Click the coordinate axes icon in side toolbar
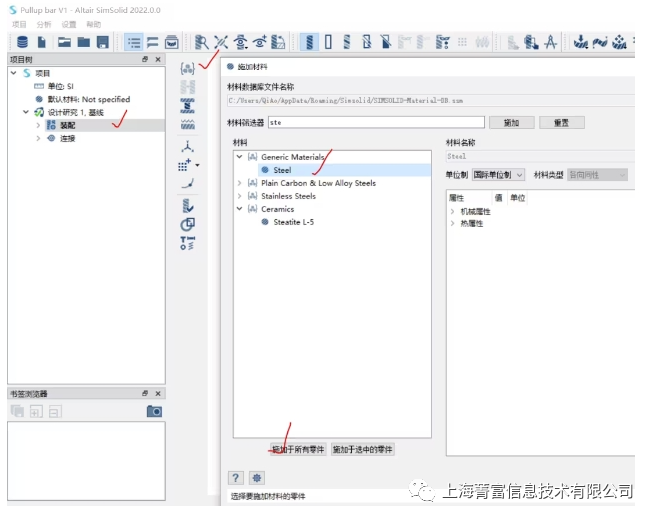This screenshot has width=645, height=507. coord(188,146)
